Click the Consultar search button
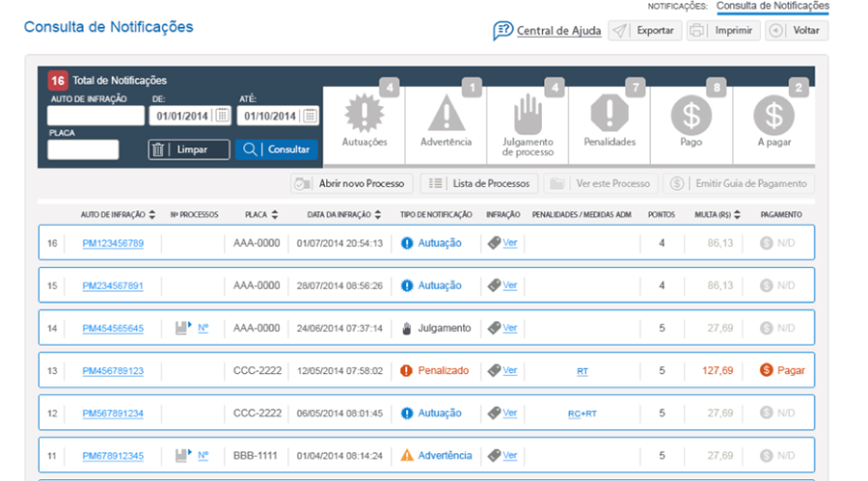Viewport: 868px width, 481px height. [x=276, y=149]
